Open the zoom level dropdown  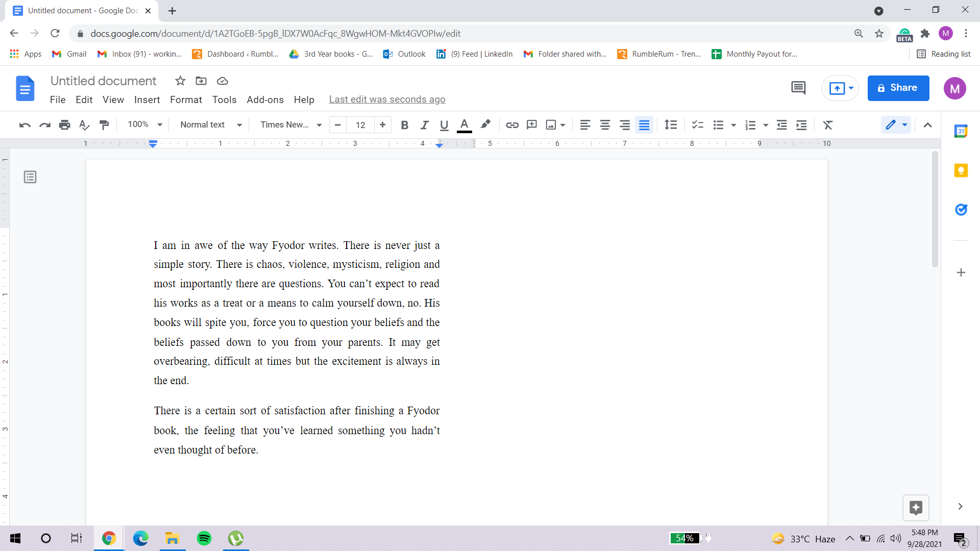pos(145,124)
